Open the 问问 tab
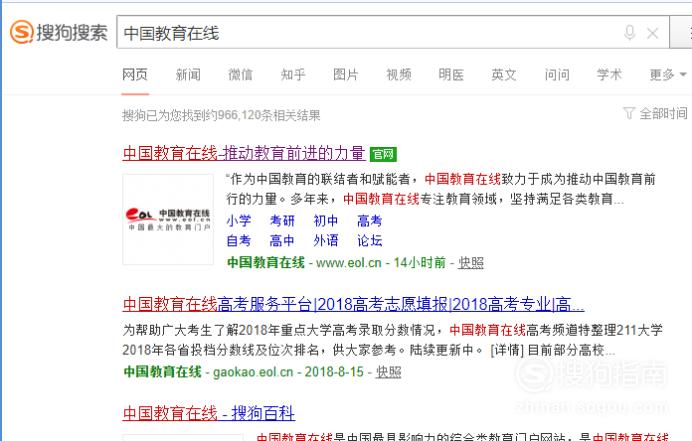692x441 pixels. click(x=557, y=75)
